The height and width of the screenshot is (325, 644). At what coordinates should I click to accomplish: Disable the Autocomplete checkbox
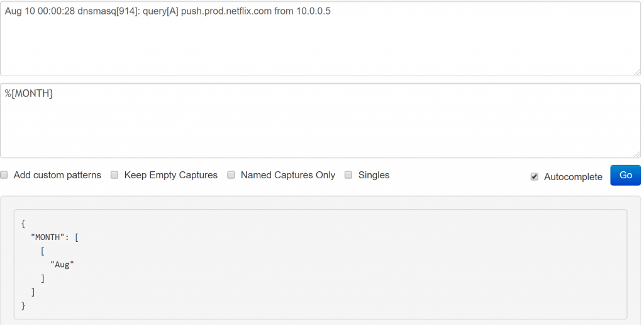(535, 176)
